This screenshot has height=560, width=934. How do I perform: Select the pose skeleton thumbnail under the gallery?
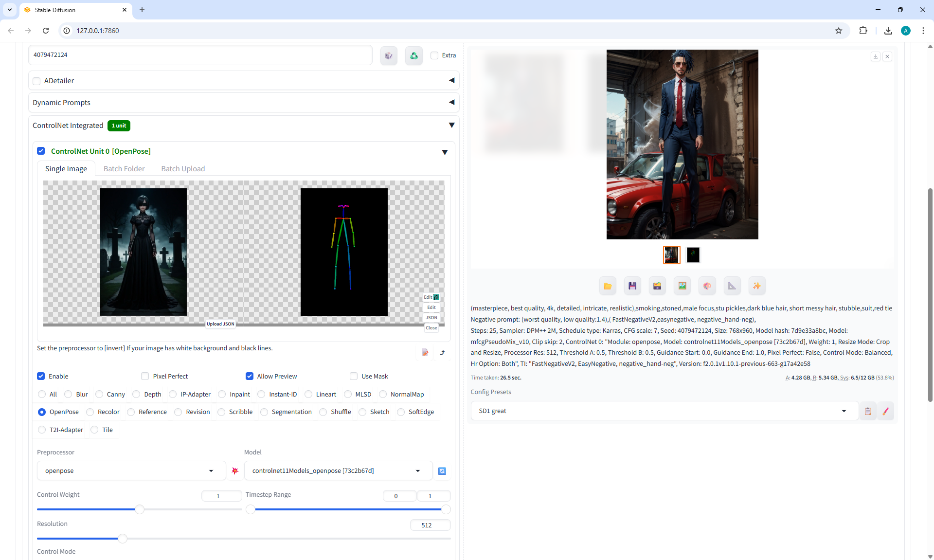click(x=693, y=255)
